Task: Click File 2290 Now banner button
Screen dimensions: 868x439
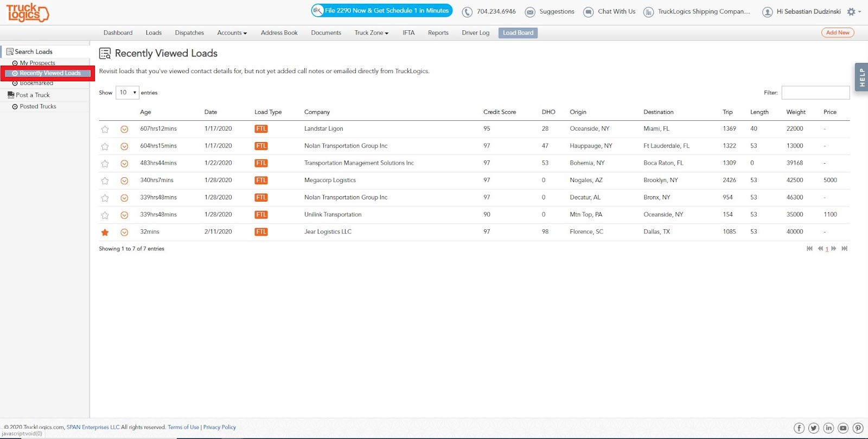Action: click(x=382, y=10)
